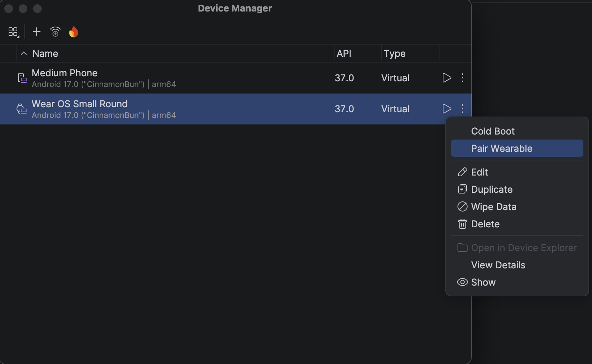
Task: Select the Medium Phone device name
Action: [65, 73]
